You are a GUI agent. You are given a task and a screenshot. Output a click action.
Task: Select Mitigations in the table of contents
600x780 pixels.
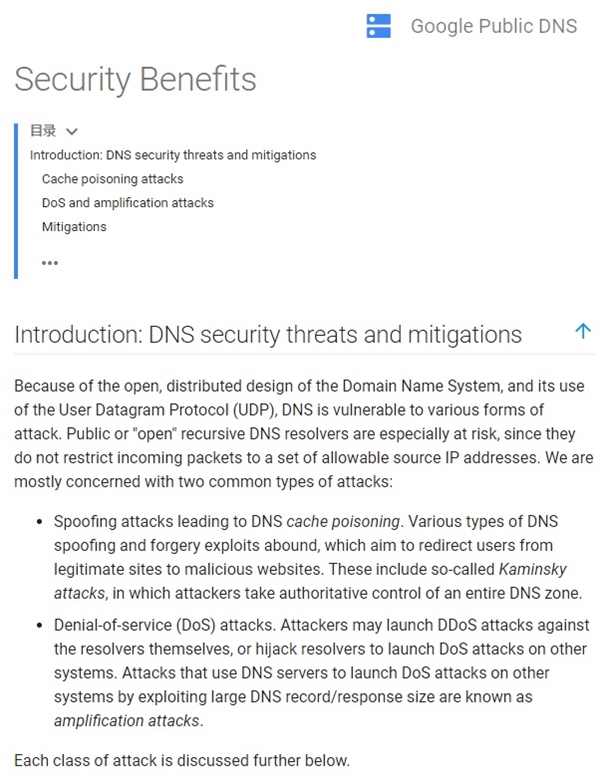pos(74,227)
